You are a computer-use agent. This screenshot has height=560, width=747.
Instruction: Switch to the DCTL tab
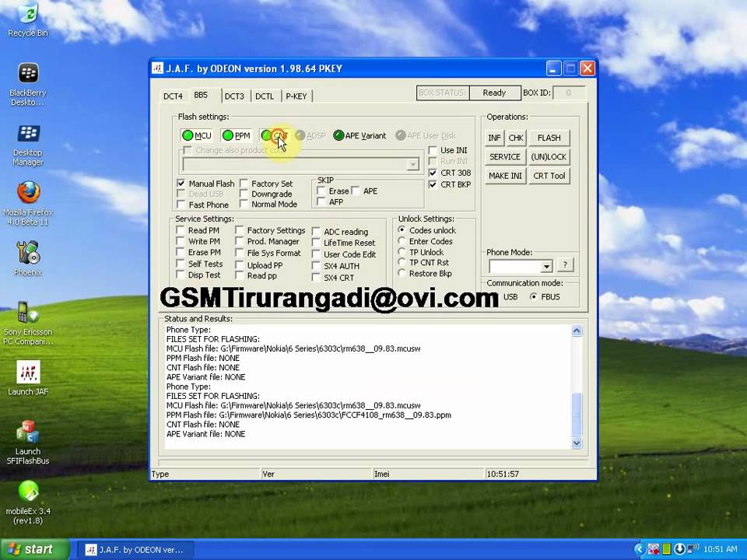click(x=265, y=96)
